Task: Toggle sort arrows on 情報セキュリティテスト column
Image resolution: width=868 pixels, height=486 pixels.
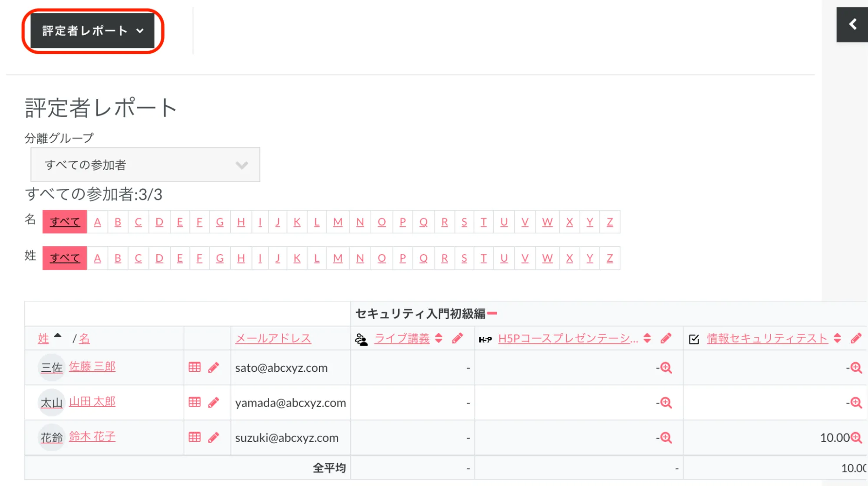Action: [x=837, y=338]
